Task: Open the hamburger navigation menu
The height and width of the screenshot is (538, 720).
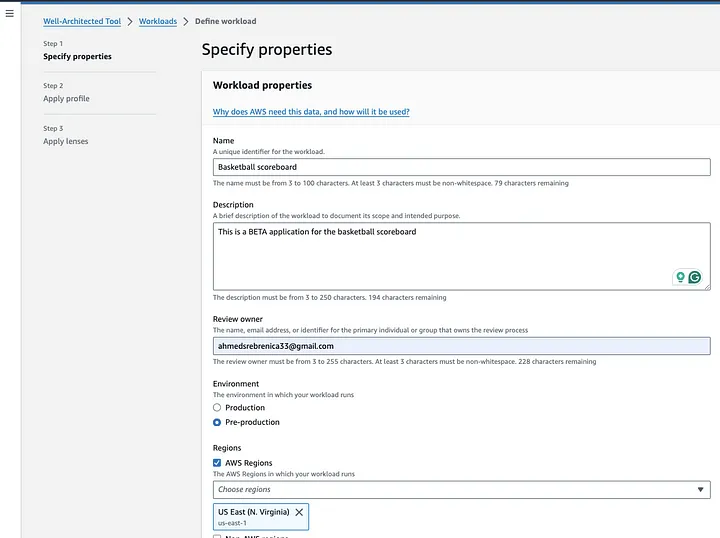Action: (10, 14)
